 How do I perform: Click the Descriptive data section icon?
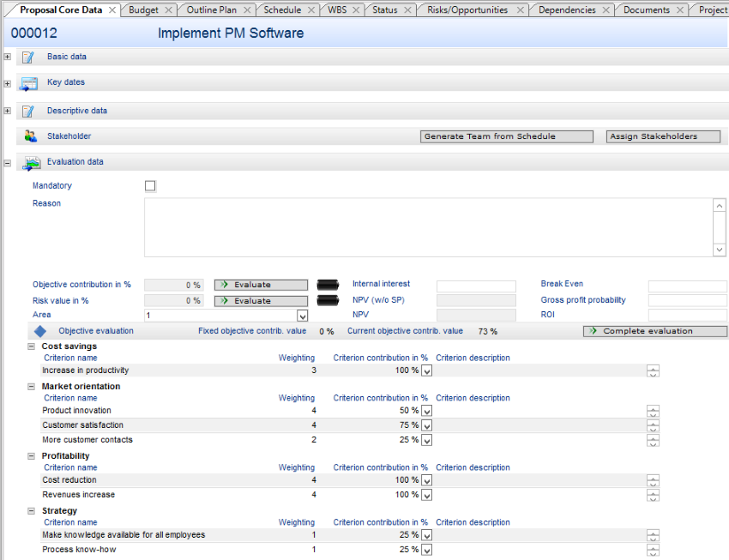click(x=28, y=111)
